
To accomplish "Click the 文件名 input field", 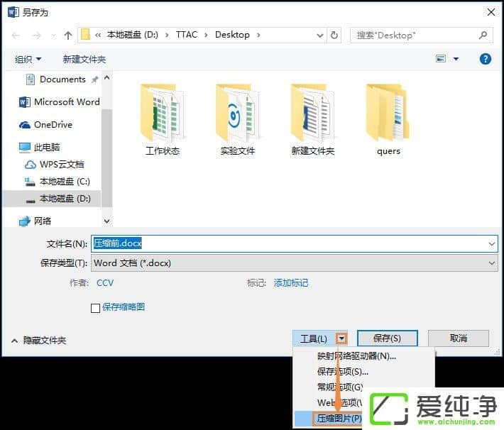I will [291, 243].
